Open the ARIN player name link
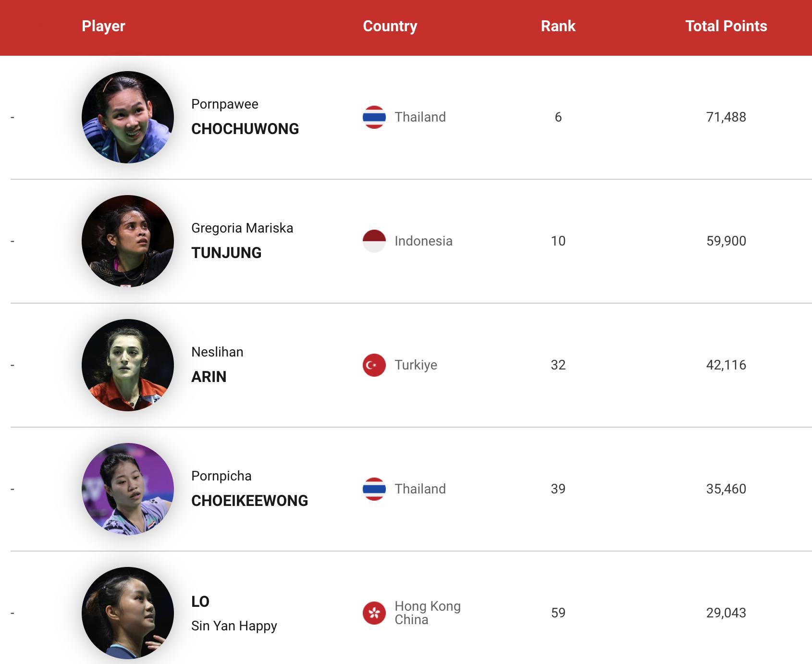 click(209, 377)
